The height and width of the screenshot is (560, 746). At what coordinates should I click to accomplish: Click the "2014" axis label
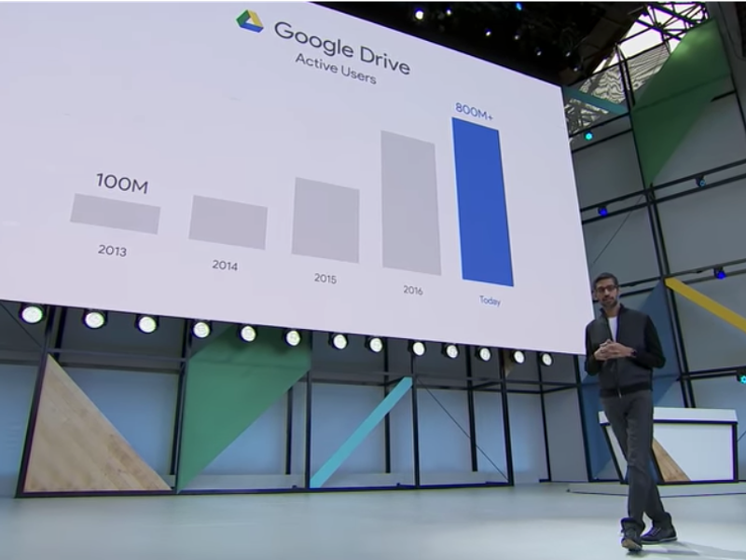225,266
